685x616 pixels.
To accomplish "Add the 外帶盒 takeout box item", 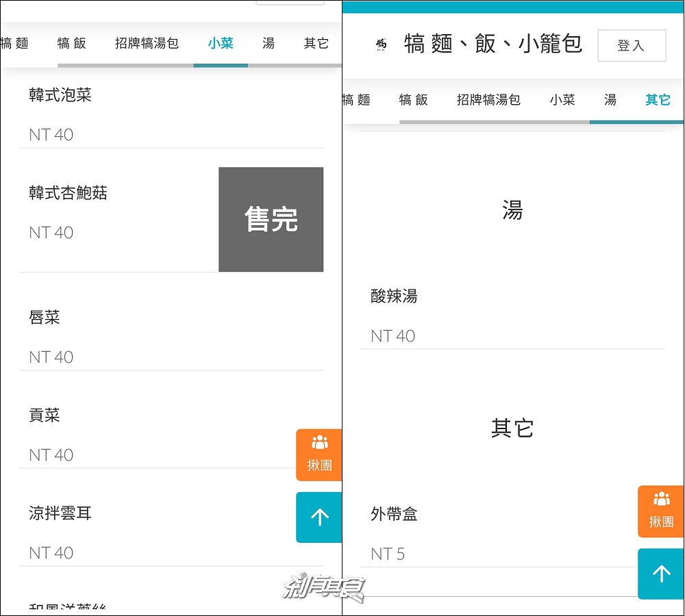I will (394, 514).
